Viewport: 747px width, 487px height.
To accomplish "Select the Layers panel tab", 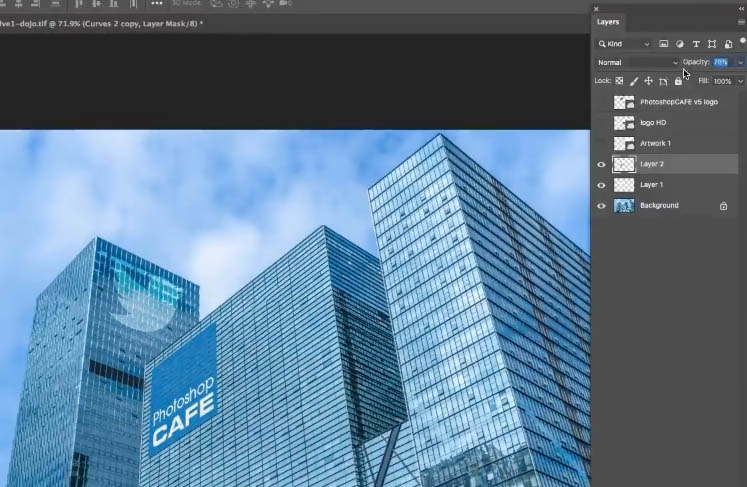I will click(x=608, y=22).
